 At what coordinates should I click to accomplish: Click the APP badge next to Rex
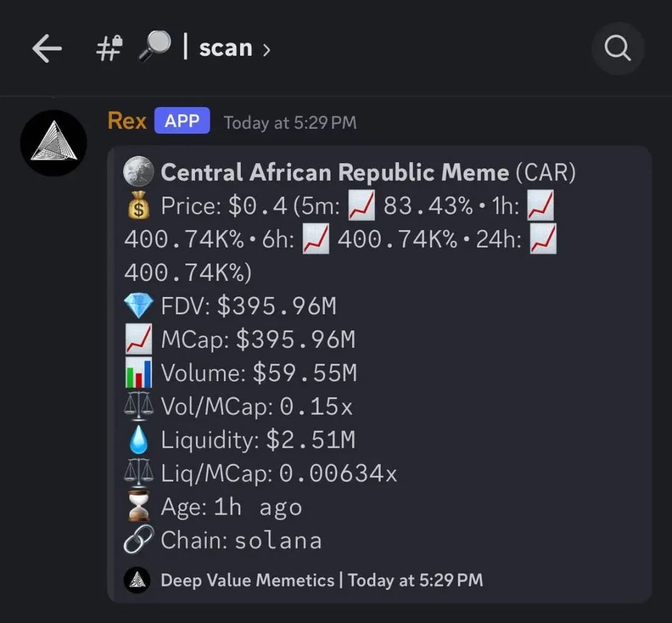[x=182, y=121]
